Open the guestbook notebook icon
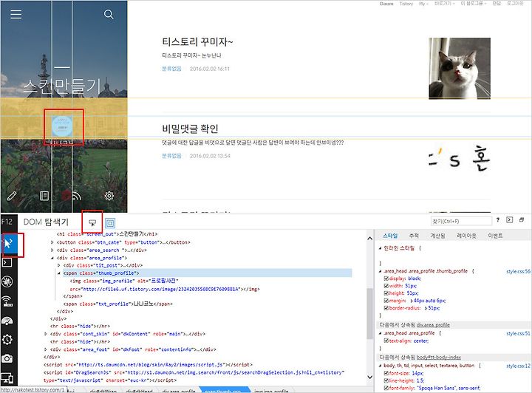The height and width of the screenshot is (393, 532). click(x=44, y=196)
